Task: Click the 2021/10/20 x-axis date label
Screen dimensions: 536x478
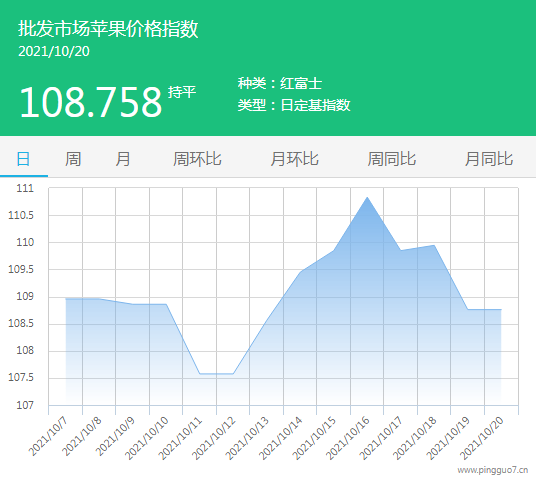Action: coord(482,438)
